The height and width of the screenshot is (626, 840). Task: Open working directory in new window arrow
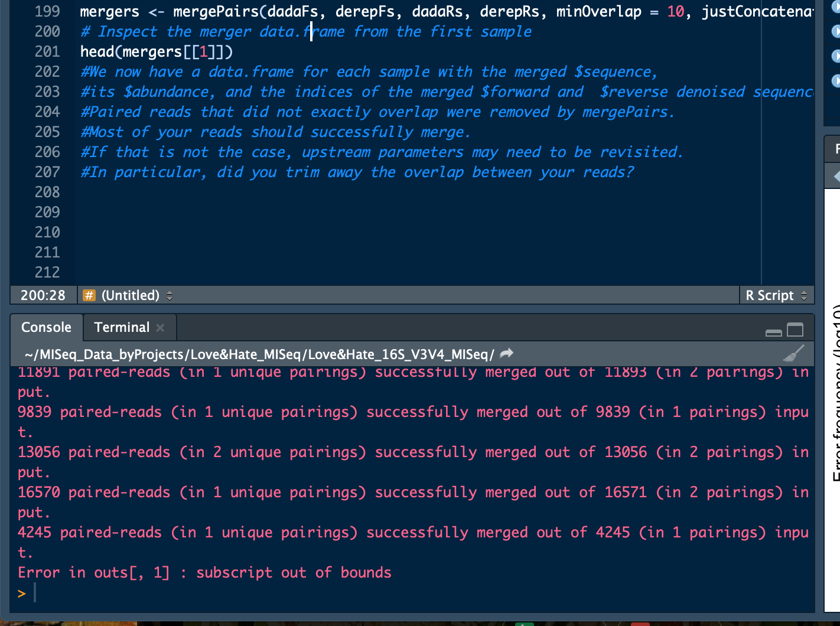(x=506, y=353)
